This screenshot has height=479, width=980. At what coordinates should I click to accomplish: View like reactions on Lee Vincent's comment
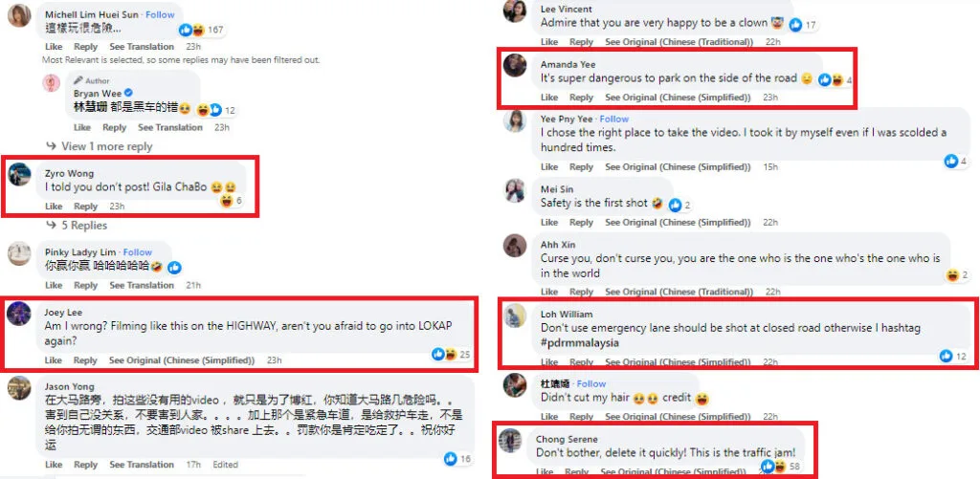[803, 25]
